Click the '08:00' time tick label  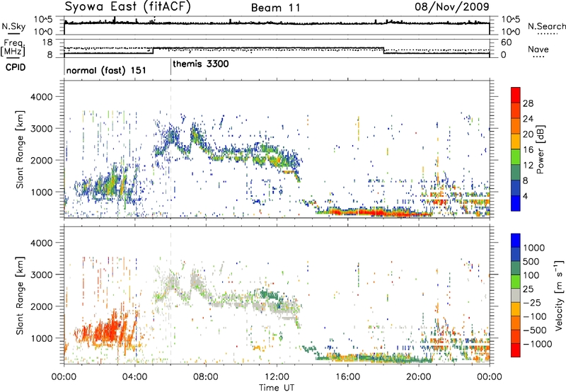click(206, 377)
